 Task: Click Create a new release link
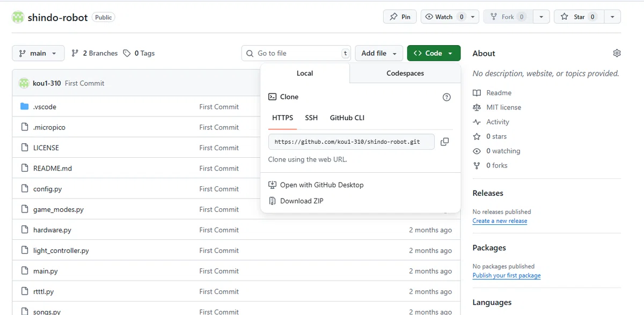point(500,221)
